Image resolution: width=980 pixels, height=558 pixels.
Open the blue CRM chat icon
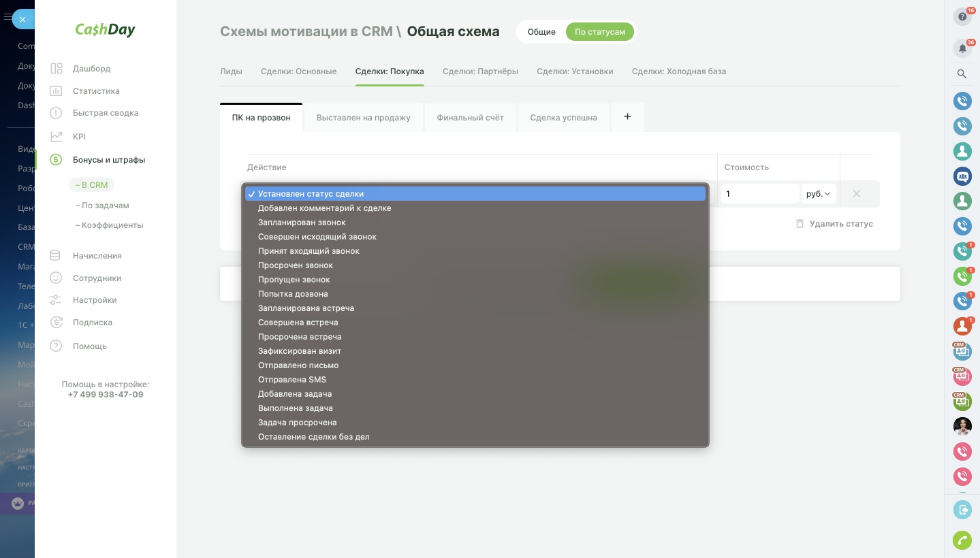pos(962,351)
